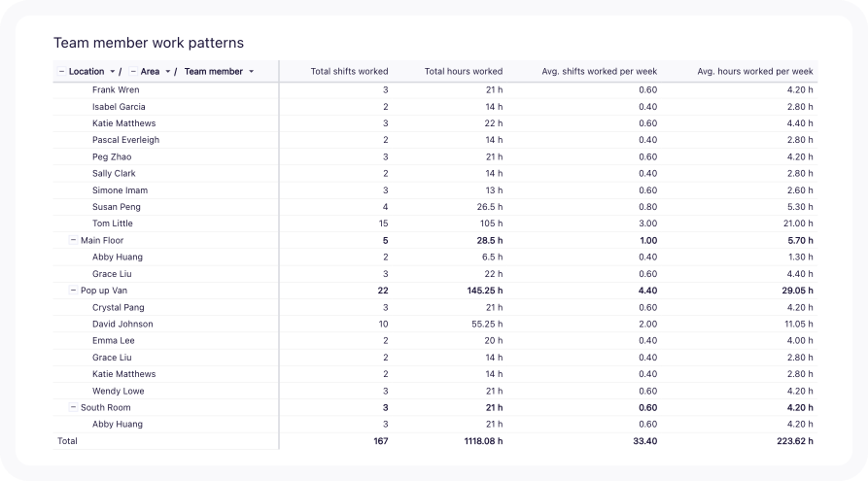Click Avg. shifts worked per week header

tap(600, 71)
